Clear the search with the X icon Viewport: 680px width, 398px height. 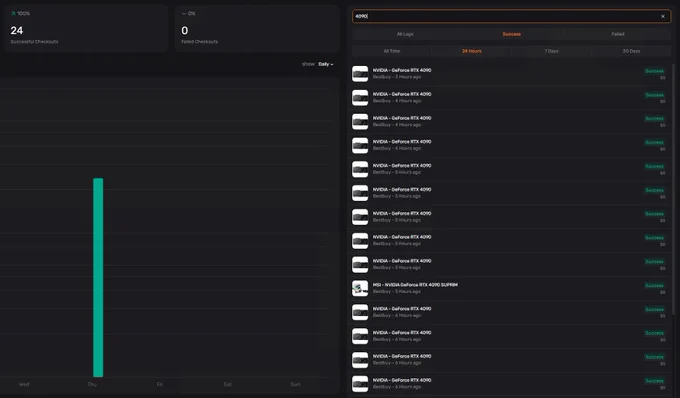[x=663, y=16]
